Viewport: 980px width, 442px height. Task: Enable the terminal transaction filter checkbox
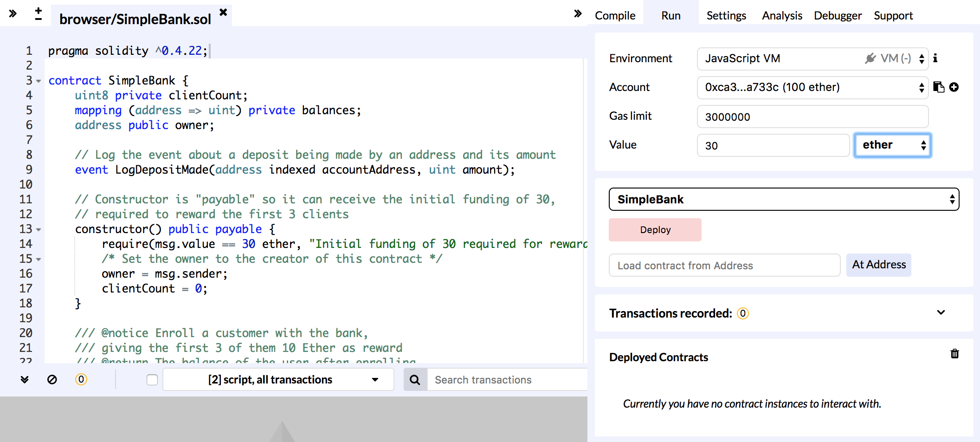click(x=152, y=379)
